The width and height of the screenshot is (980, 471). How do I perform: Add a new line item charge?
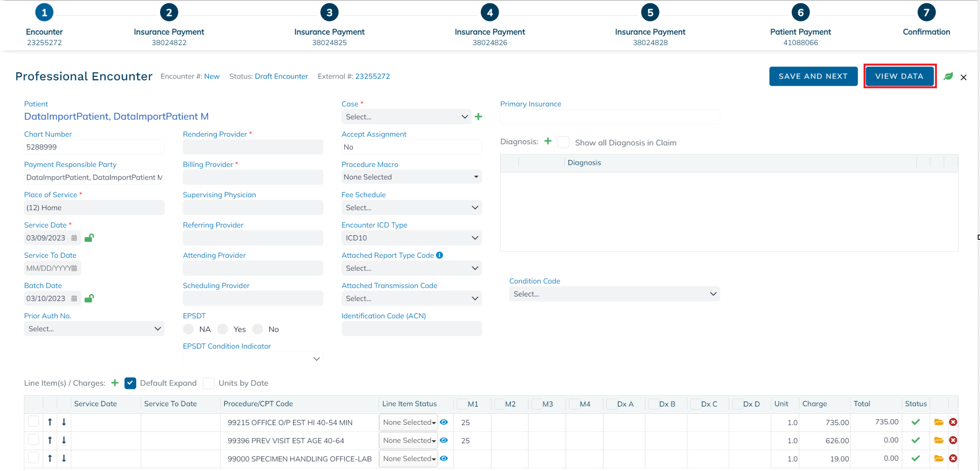[115, 383]
